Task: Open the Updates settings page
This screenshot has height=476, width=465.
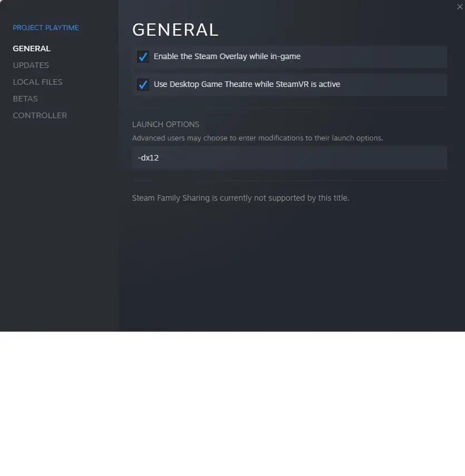Action: (x=31, y=65)
